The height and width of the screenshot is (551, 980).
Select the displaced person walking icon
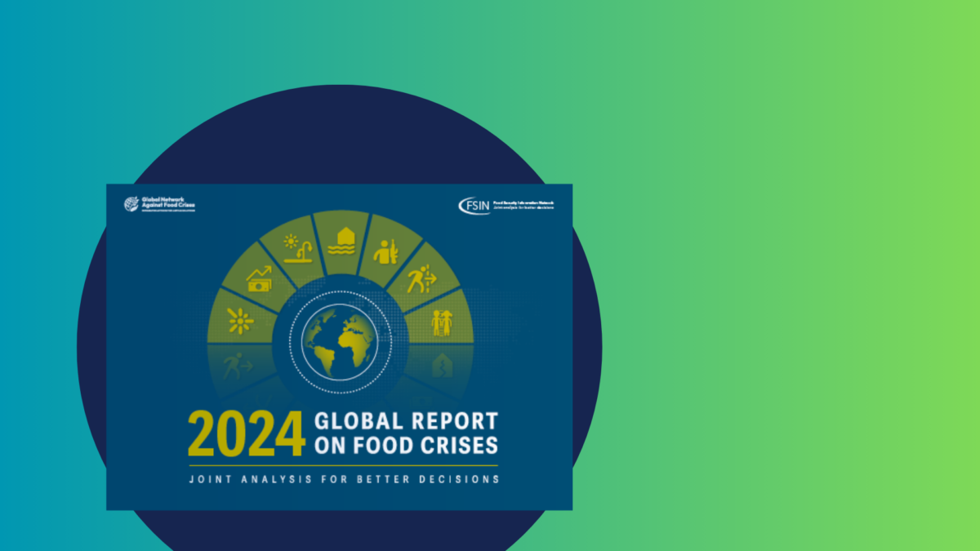[x=421, y=280]
